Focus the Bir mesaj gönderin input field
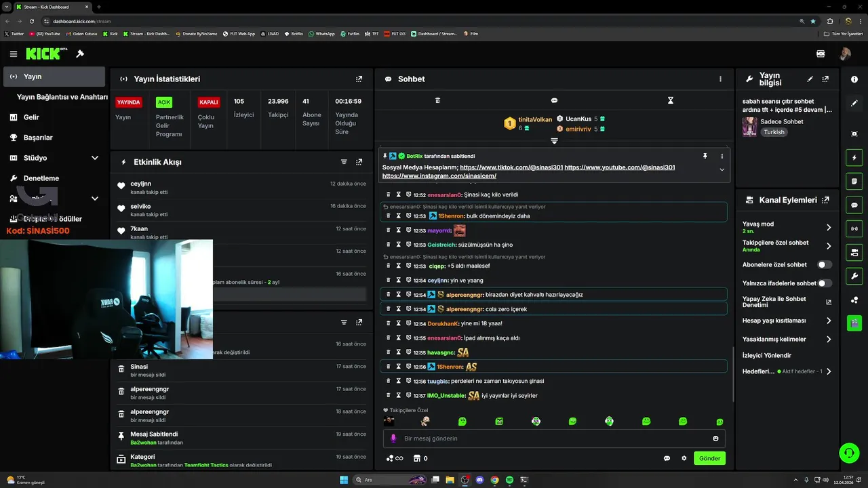 554,439
